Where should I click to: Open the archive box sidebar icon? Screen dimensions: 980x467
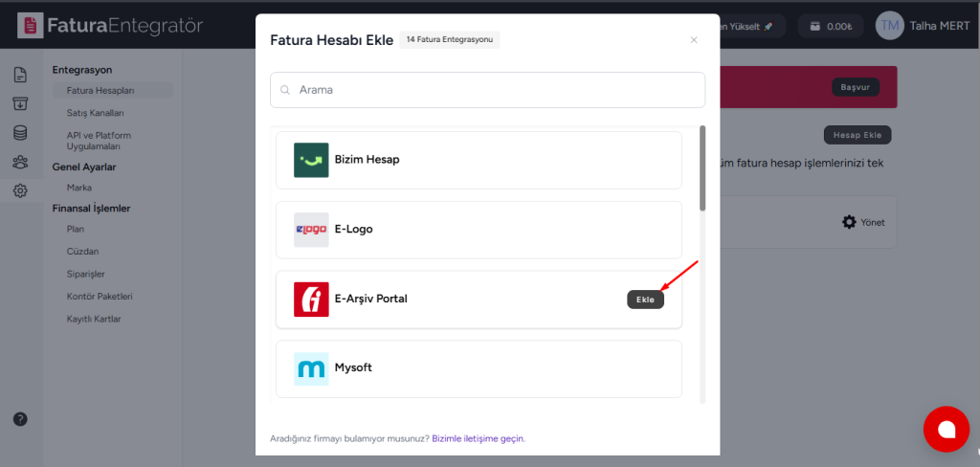click(x=20, y=104)
